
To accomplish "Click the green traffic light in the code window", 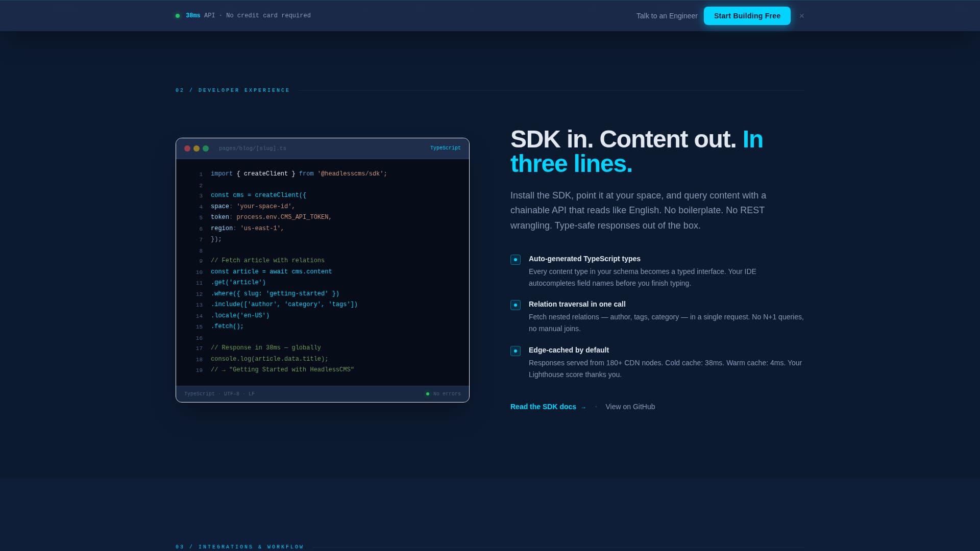I will 205,148.
